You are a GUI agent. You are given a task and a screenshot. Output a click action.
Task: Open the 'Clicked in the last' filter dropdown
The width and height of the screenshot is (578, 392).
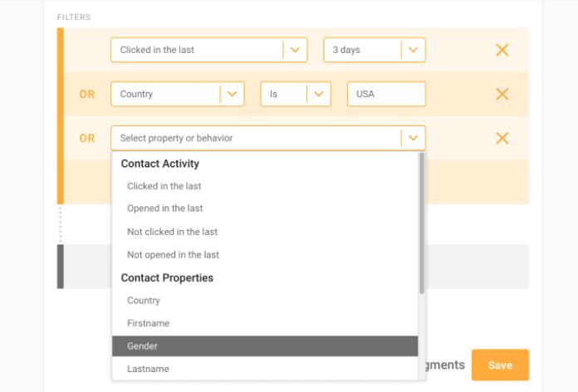point(209,50)
